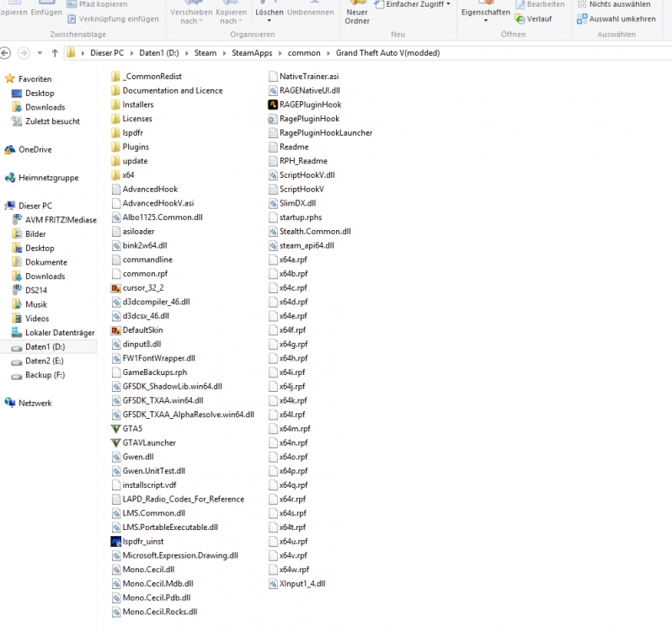This screenshot has height=632, width=672.
Task: Select file XInput1_4.dll
Action: (x=297, y=584)
